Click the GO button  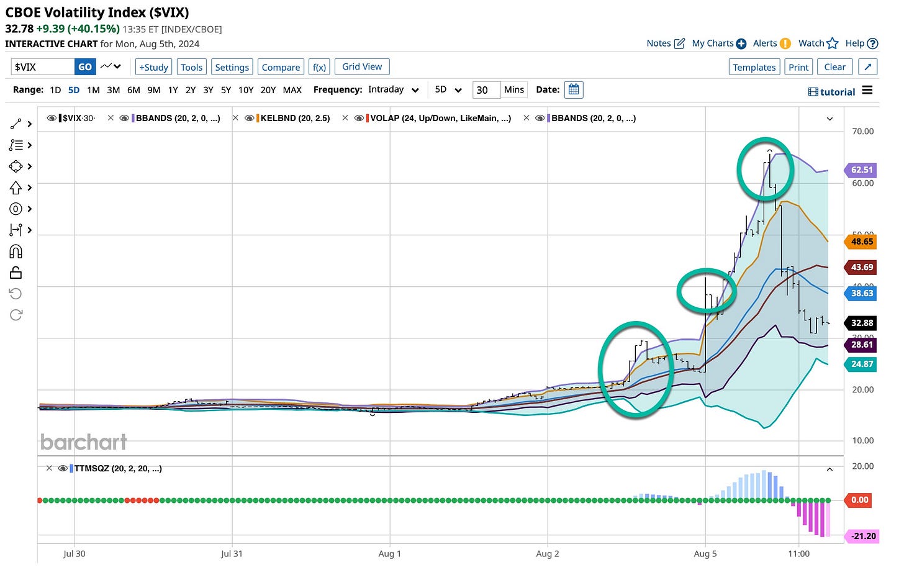point(85,67)
